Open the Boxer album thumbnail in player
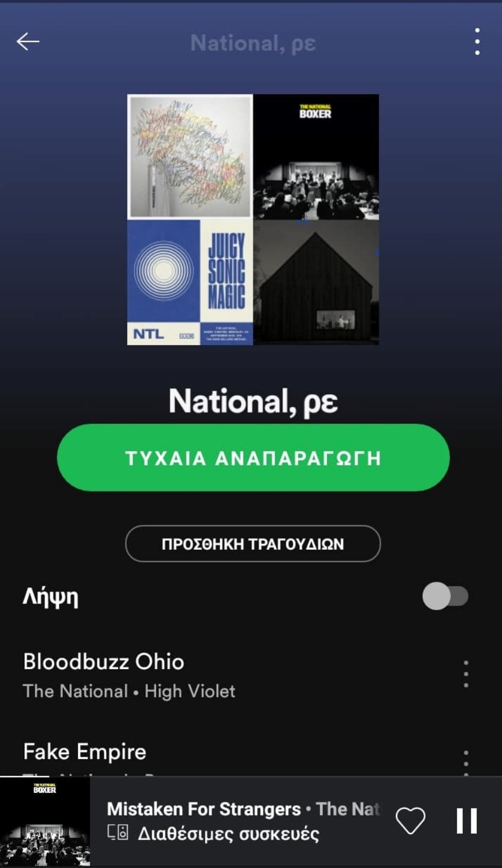Image resolution: width=502 pixels, height=868 pixels. [45, 822]
